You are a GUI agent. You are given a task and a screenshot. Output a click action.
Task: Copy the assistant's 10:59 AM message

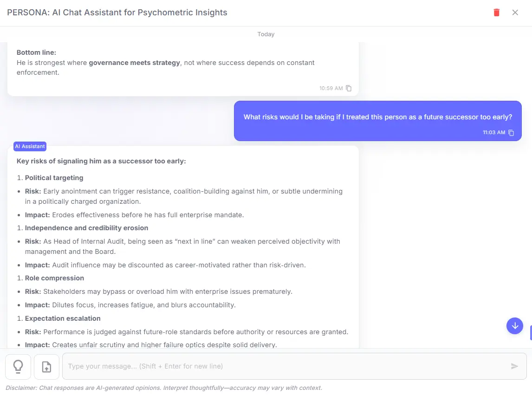pos(349,88)
